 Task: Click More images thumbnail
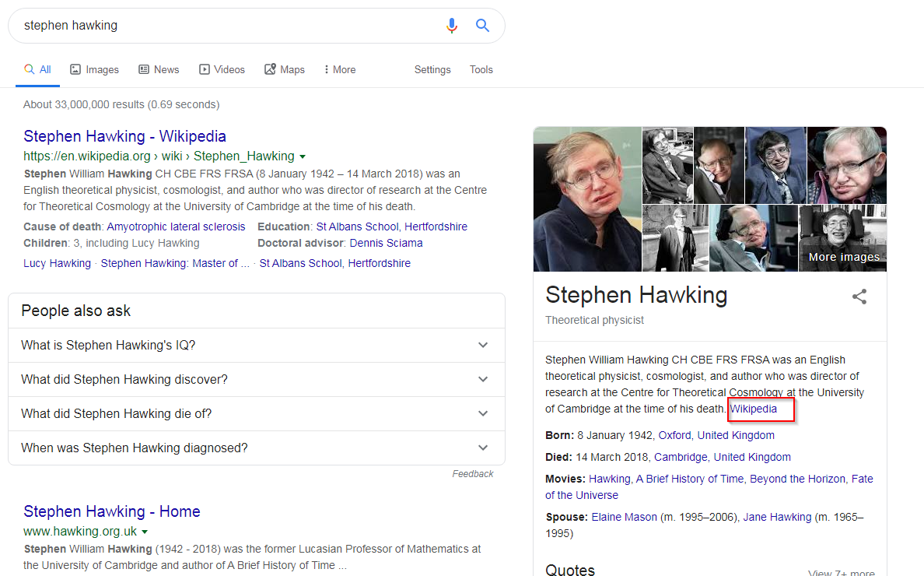[842, 238]
